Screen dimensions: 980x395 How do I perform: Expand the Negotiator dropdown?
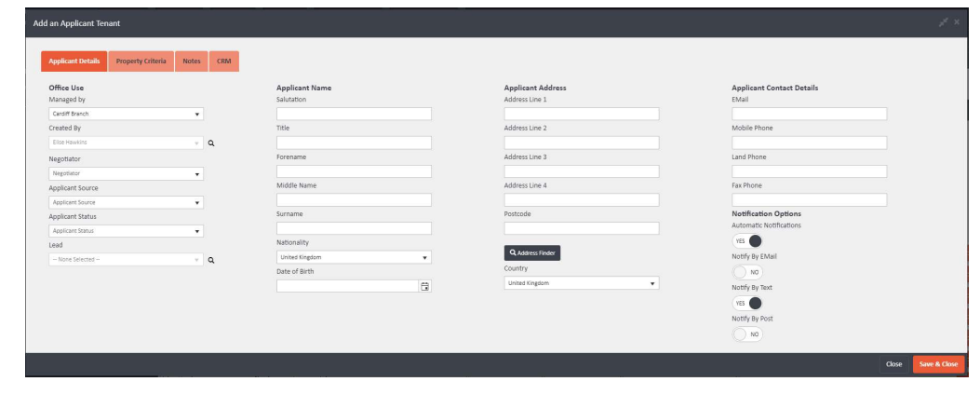pyautogui.click(x=126, y=173)
